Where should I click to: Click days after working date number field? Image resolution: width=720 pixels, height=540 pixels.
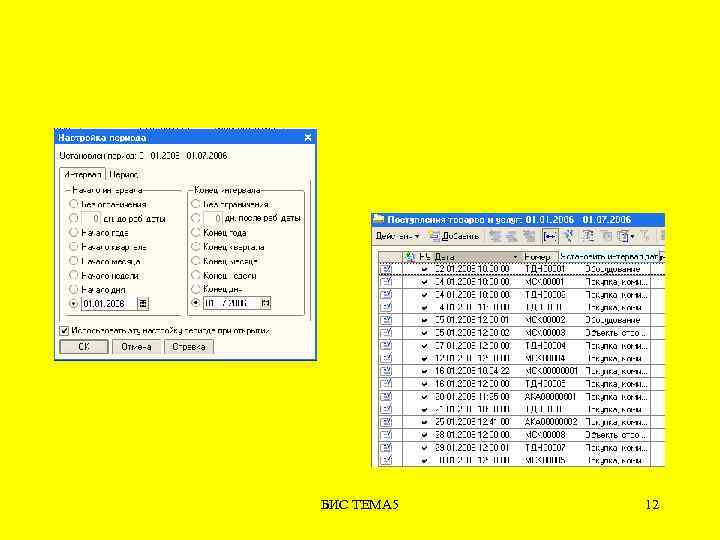tap(213, 218)
